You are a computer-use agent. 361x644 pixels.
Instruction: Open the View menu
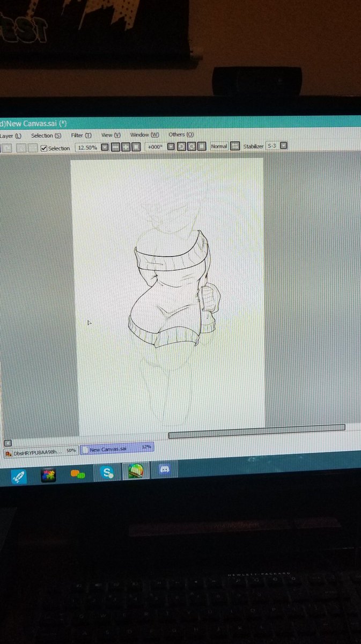pyautogui.click(x=111, y=135)
